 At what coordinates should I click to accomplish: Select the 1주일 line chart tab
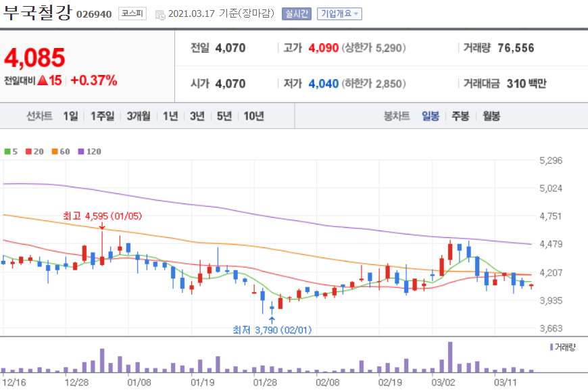[102, 116]
